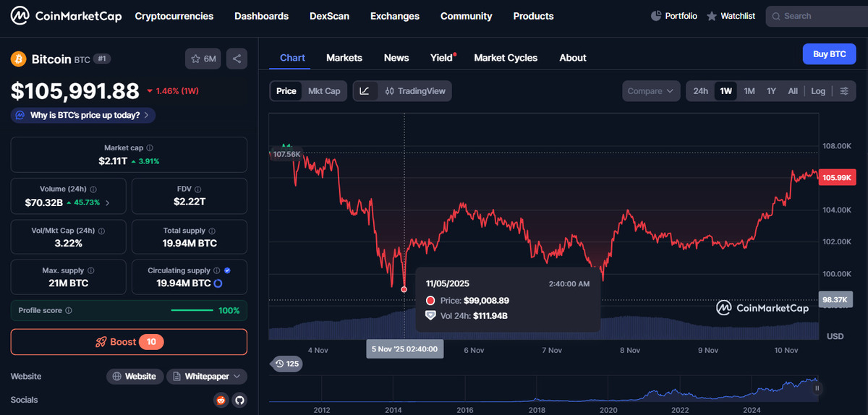
Task: Select the 24h time range
Action: (x=700, y=91)
